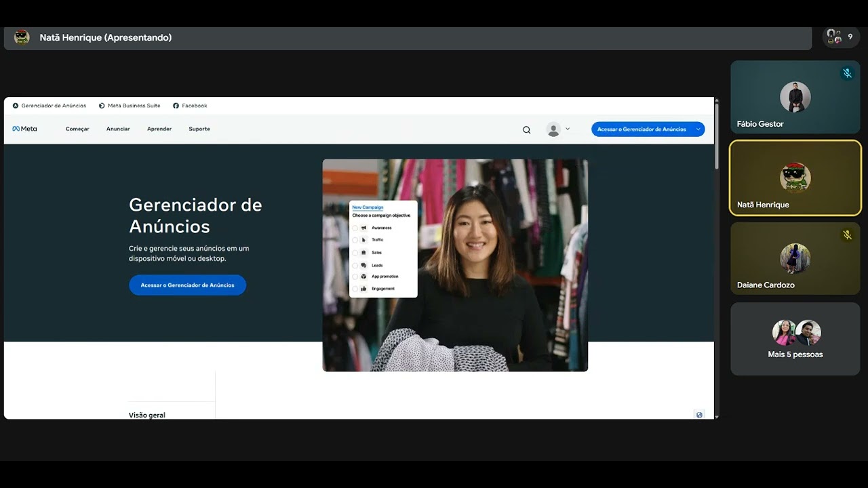Viewport: 868px width, 488px height.
Task: Open the Começar menu
Action: (x=77, y=129)
